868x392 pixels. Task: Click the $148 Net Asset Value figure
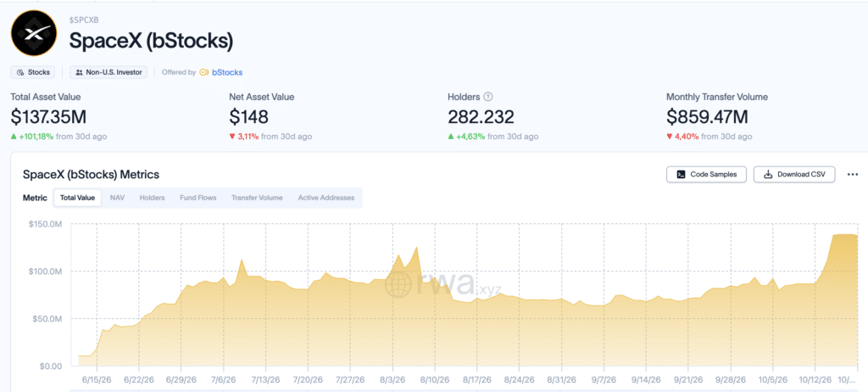click(248, 117)
